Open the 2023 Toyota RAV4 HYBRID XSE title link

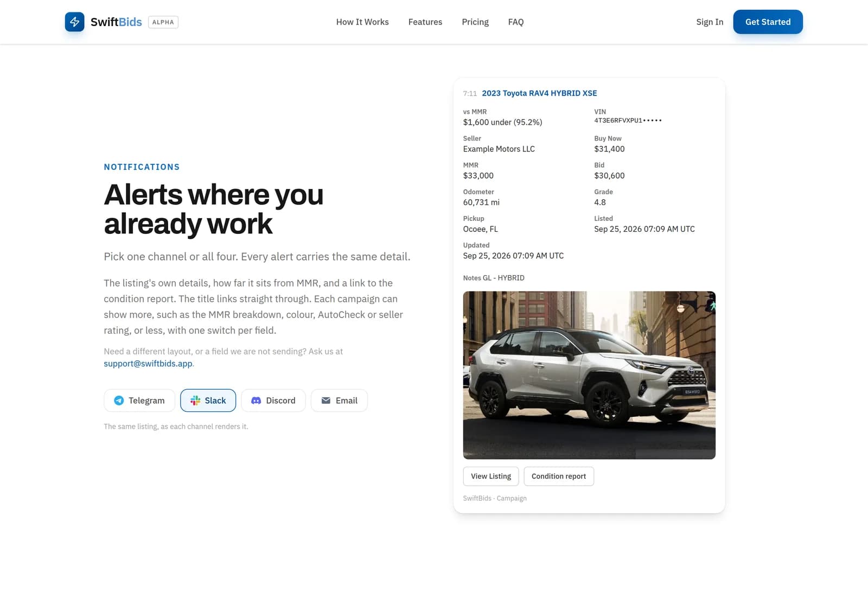(x=539, y=93)
